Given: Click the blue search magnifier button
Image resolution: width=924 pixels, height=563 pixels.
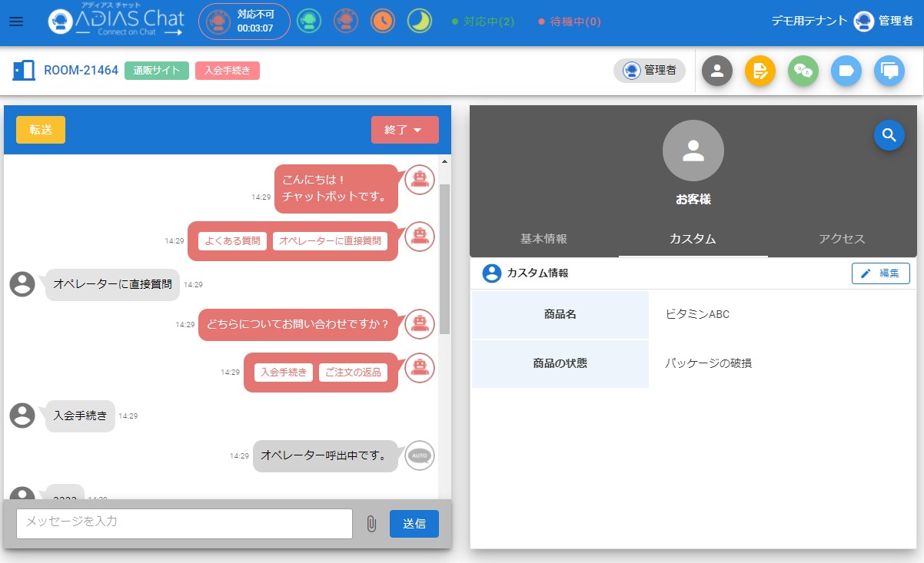Looking at the screenshot, I should (889, 135).
